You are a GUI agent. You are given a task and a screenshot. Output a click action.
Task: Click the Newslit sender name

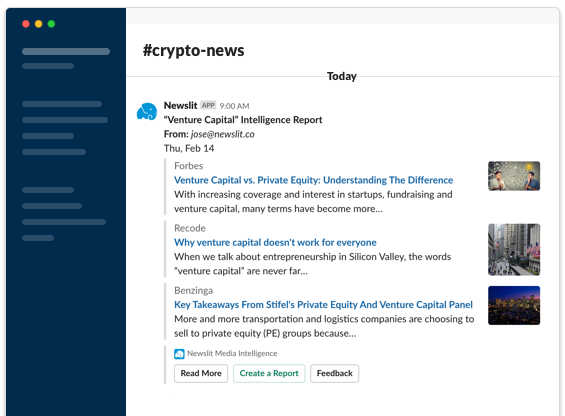181,105
